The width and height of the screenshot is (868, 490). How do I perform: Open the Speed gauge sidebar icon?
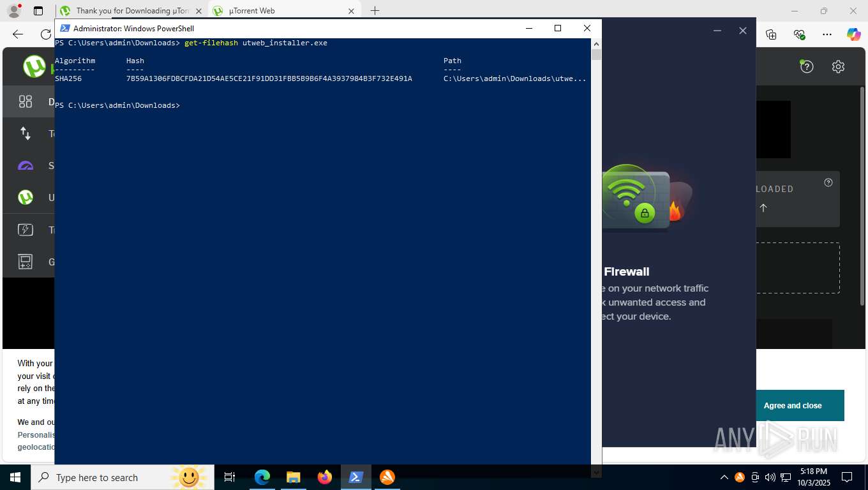(26, 166)
